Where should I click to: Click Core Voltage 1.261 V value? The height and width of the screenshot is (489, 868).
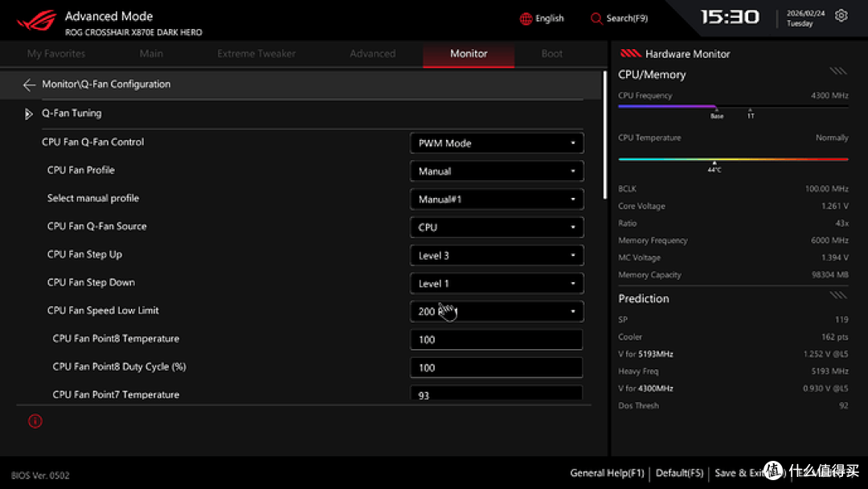[835, 206]
